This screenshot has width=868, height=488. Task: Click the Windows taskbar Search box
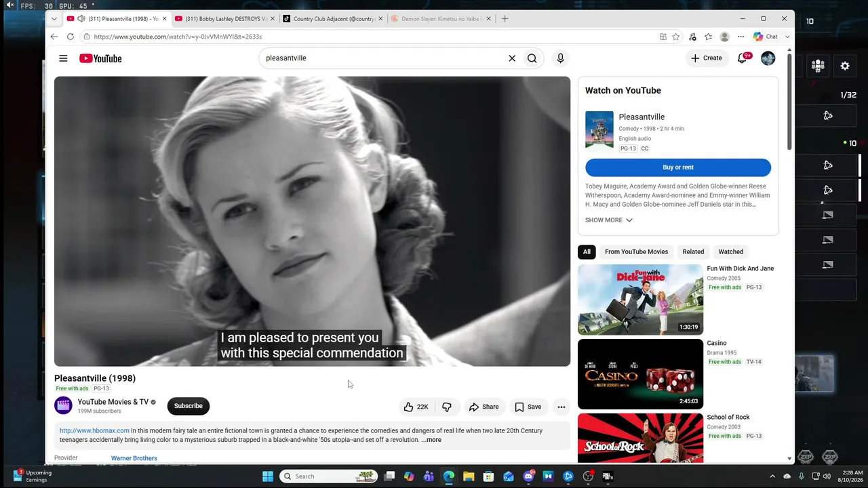[328, 476]
